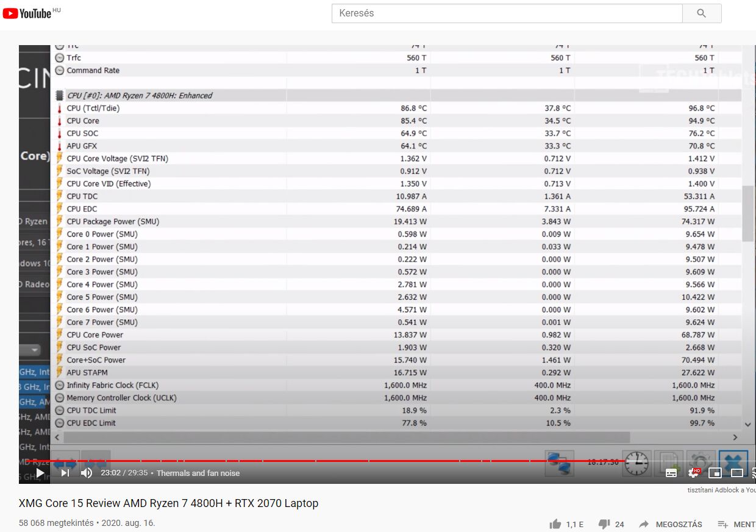Click clock icon beside CPU EDC Limit

click(59, 423)
